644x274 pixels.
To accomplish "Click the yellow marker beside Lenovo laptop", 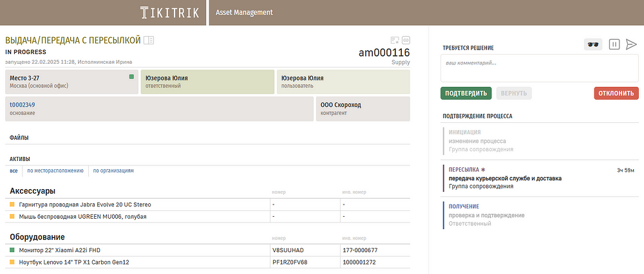I will (12, 262).
